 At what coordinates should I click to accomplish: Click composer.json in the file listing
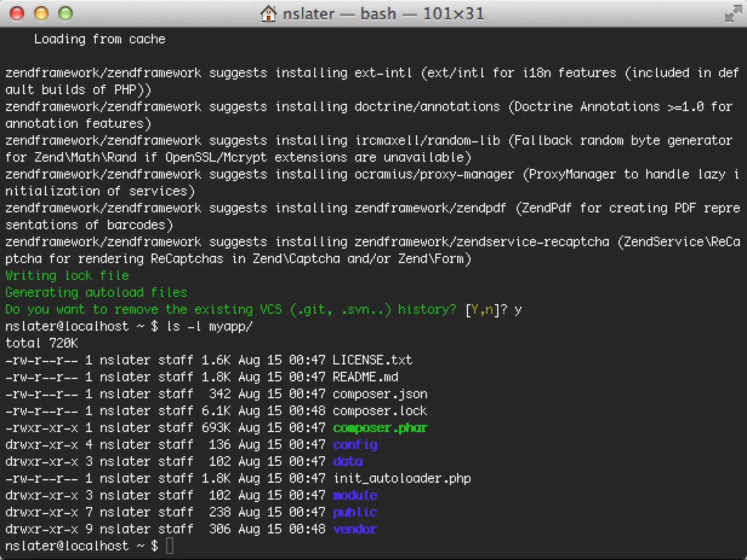coord(380,394)
